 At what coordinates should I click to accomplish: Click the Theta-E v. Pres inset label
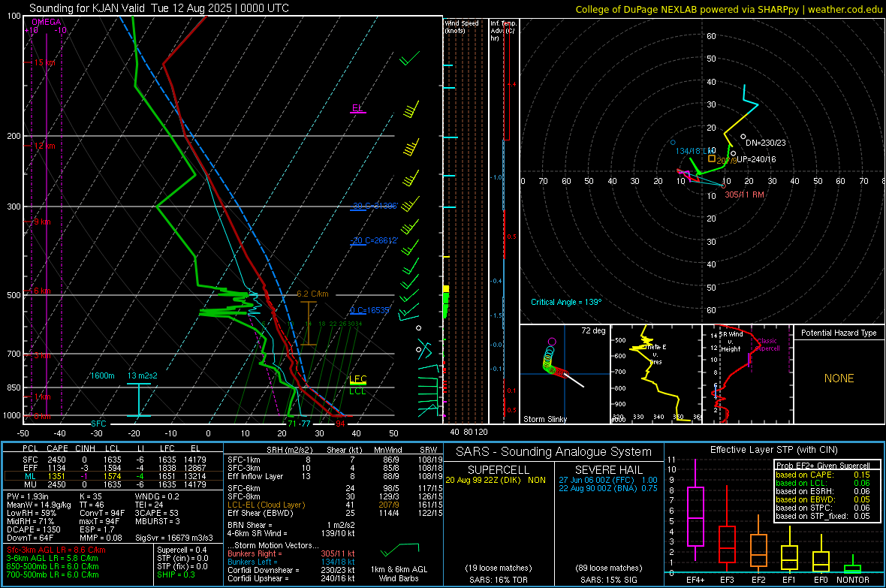click(656, 354)
